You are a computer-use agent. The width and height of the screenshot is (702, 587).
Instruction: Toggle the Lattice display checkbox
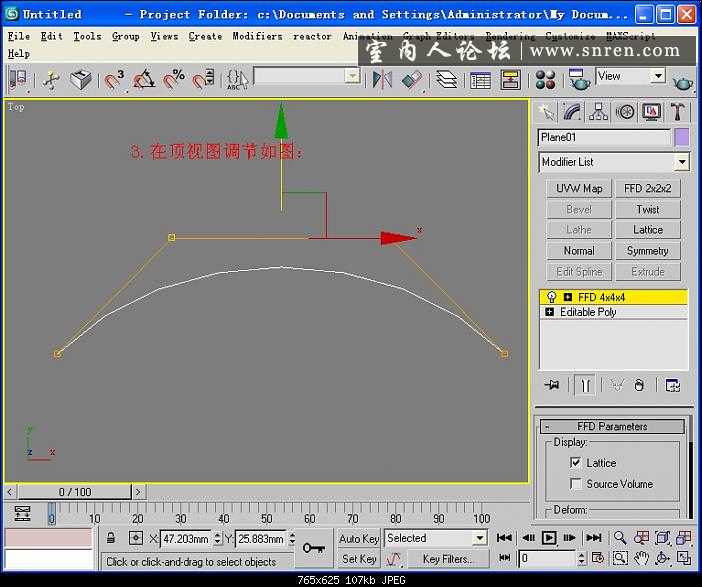[575, 463]
